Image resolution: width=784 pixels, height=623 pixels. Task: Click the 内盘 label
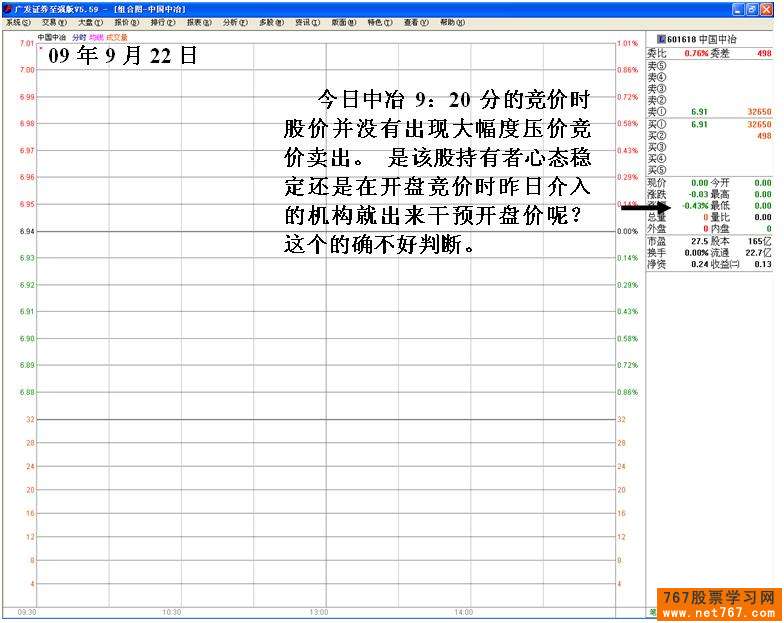coord(720,228)
